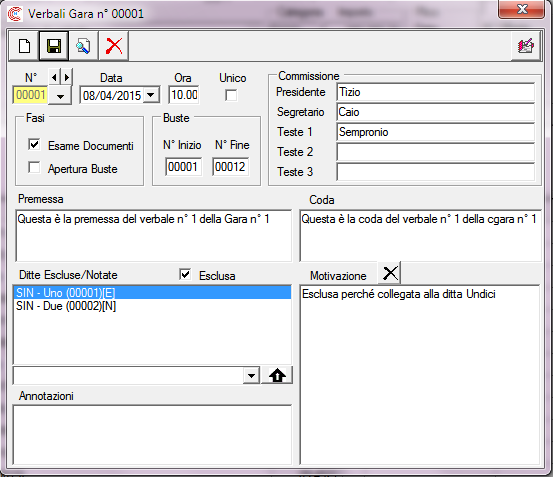Clear motivazione with the black X button
Screen dimensions: 553x477
coord(390,273)
